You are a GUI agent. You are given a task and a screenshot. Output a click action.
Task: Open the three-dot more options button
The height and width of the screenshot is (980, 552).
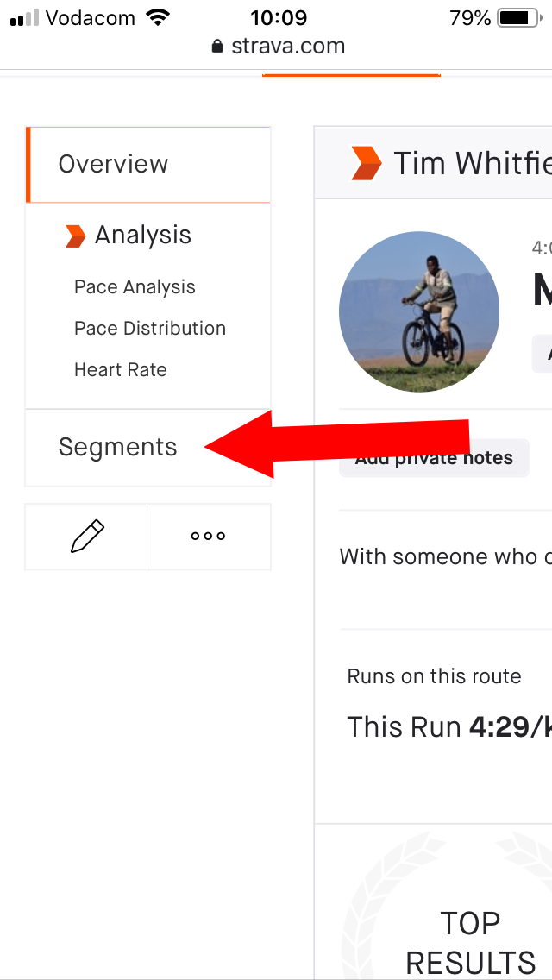pos(209,537)
